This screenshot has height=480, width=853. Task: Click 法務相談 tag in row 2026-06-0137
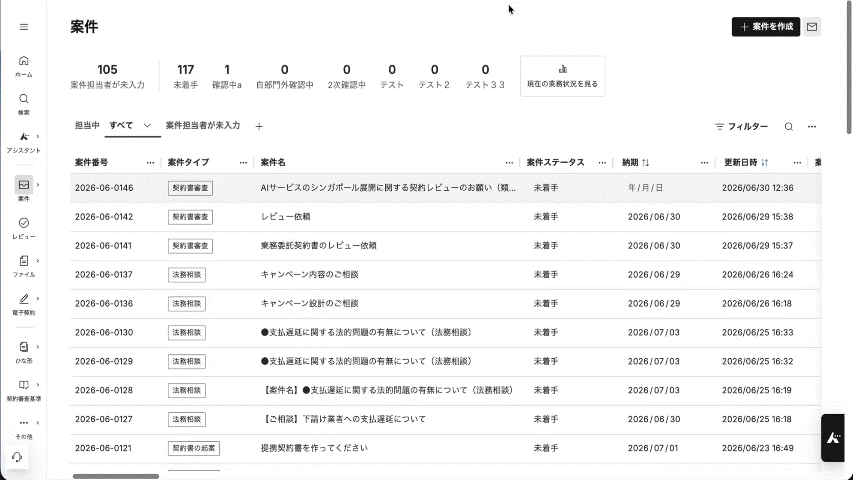187,275
